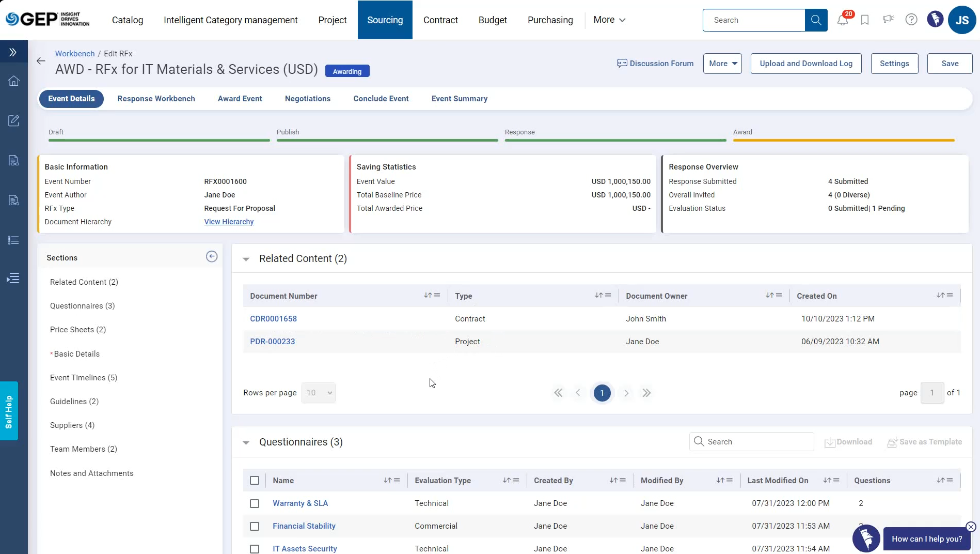Check the Warranty & SLA checkbox
This screenshot has width=980, height=554.
[255, 503]
